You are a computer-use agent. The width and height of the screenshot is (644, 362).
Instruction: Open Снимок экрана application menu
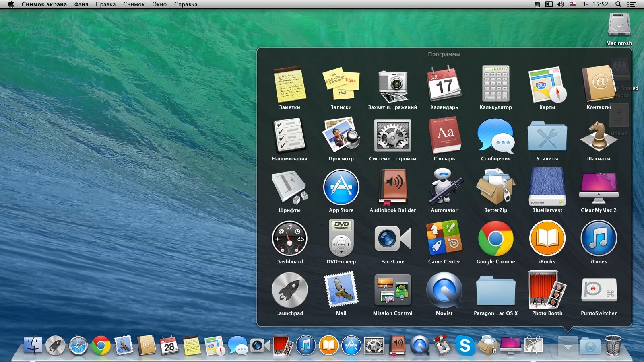44,4
